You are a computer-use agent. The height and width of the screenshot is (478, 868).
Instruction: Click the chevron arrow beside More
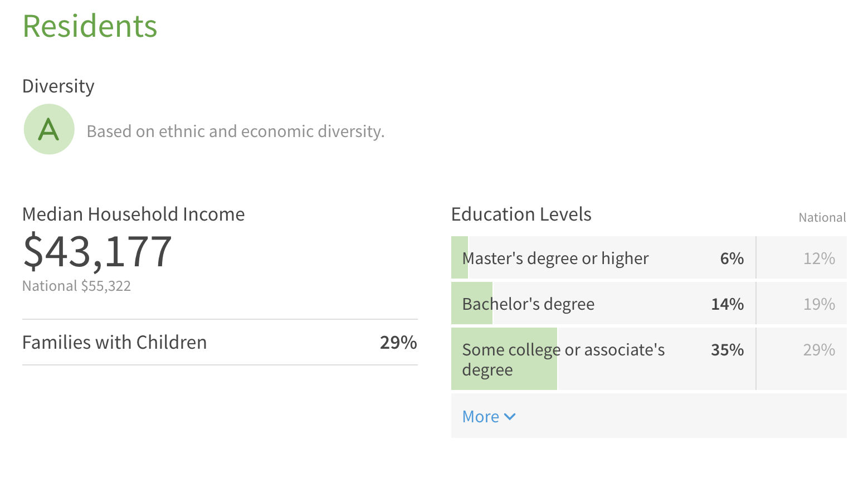[x=510, y=417]
